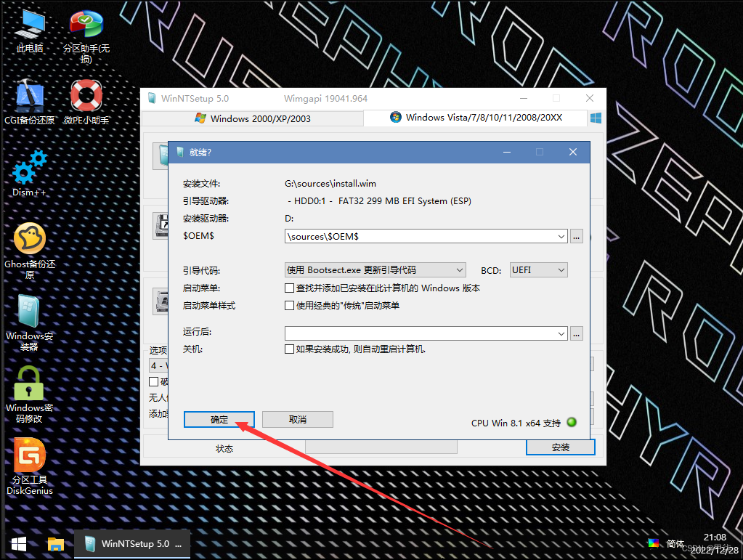Screen dimensions: 743x560
Task: Click the HDD0:1 FAT32 299 MB EFI text
Action: [x=379, y=201]
